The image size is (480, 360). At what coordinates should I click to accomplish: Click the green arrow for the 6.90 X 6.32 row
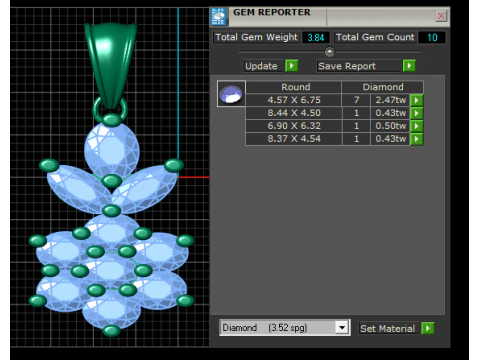[x=416, y=126]
